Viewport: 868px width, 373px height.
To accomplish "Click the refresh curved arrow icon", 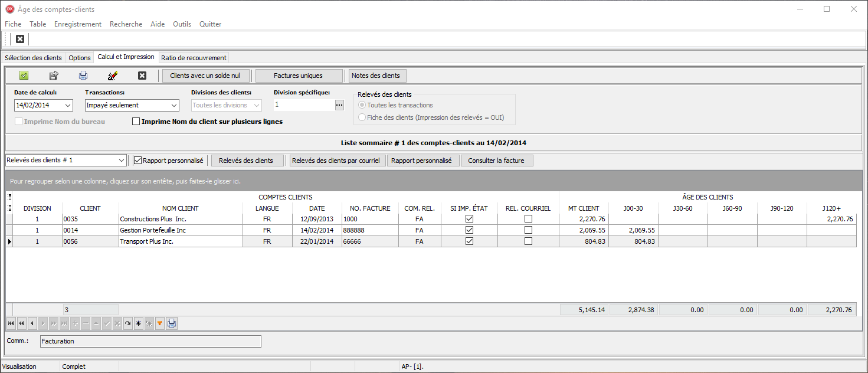I will point(128,323).
